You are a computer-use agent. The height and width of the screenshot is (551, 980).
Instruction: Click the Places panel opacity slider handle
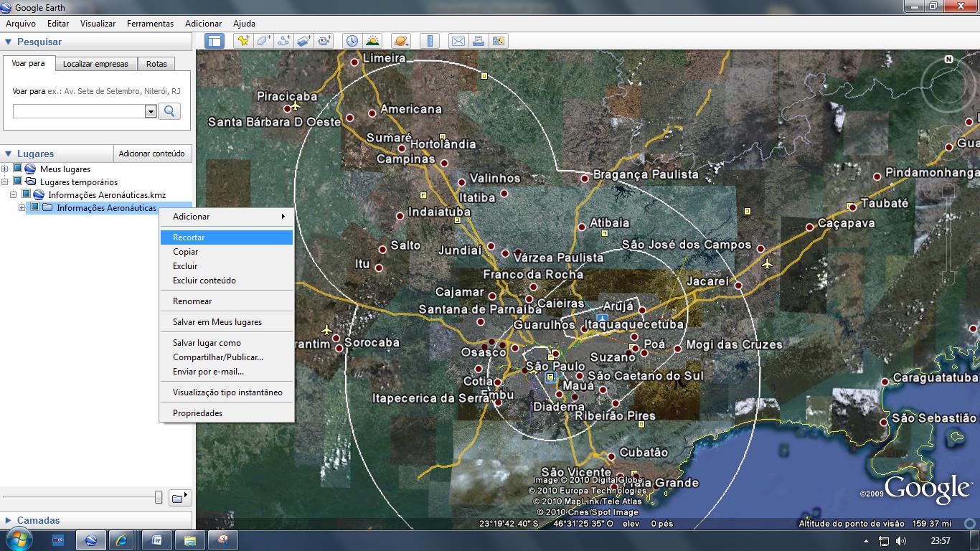click(x=159, y=497)
